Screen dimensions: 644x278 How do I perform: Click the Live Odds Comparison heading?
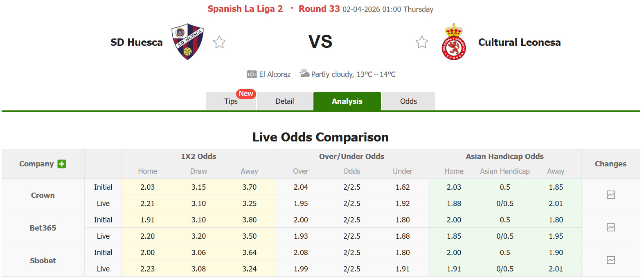point(321,137)
